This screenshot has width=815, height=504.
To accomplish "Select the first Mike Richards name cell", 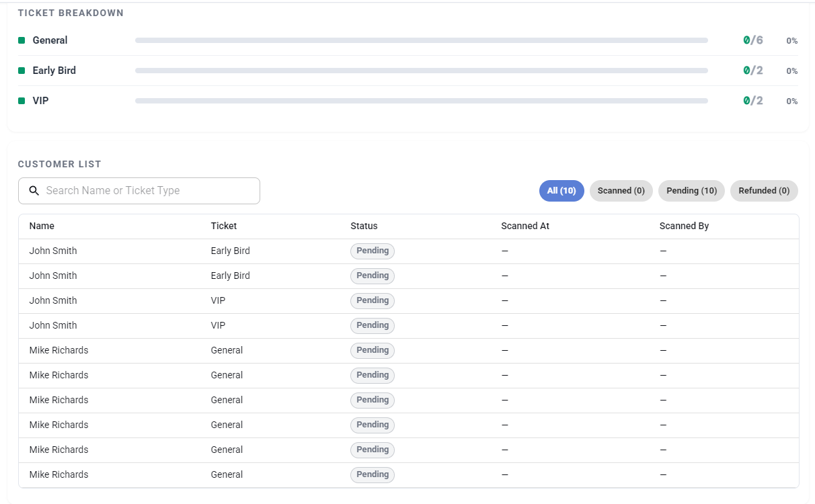I will click(59, 350).
